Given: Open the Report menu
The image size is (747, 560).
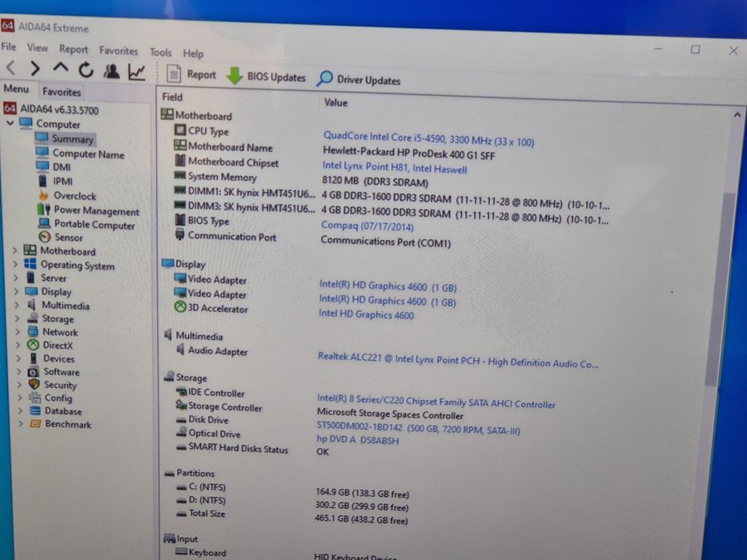Looking at the screenshot, I should click(74, 49).
